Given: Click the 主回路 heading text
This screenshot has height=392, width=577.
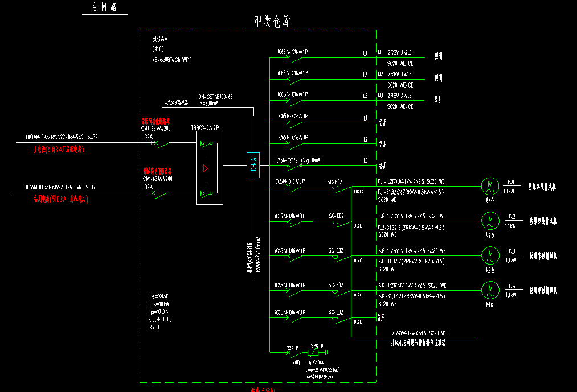Looking at the screenshot, I should 104,7.
